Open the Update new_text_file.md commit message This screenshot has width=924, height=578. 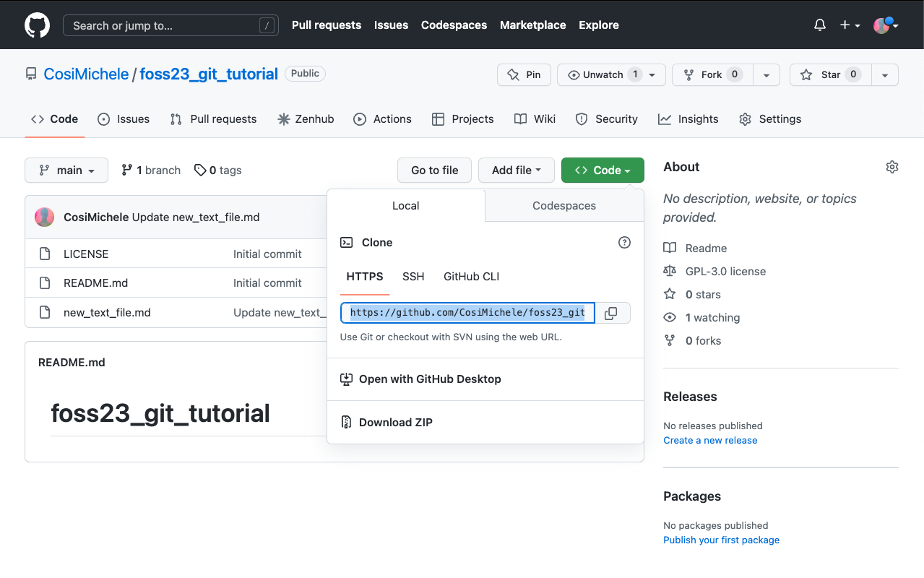(196, 217)
